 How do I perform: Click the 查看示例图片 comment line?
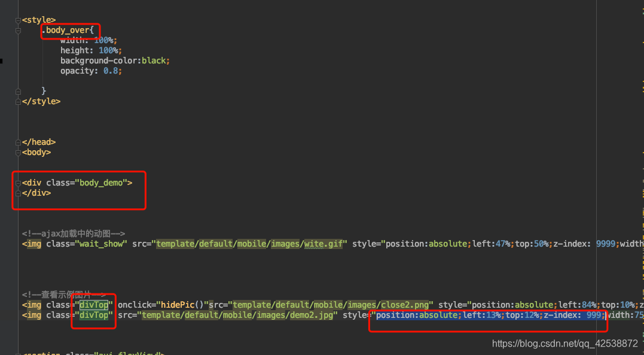[x=64, y=295]
